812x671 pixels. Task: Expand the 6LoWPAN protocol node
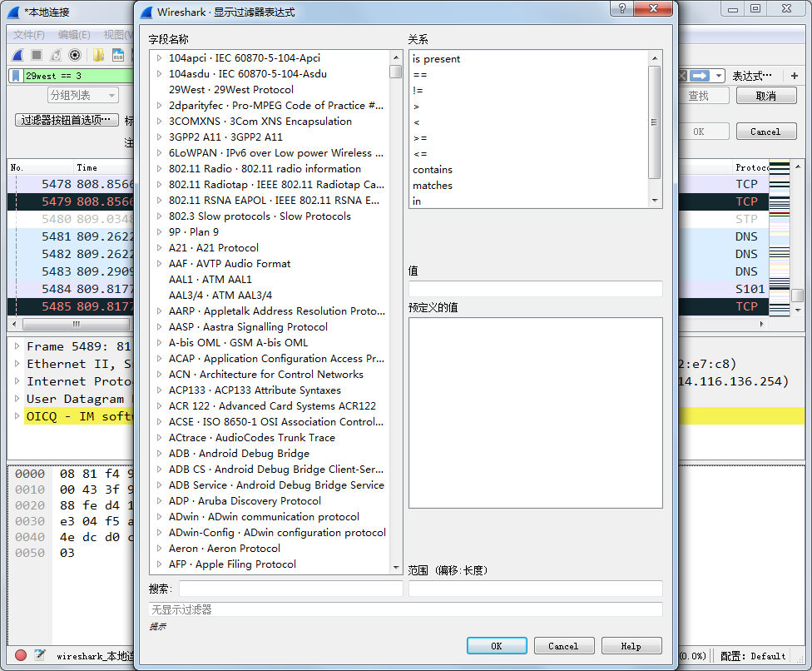(x=159, y=153)
